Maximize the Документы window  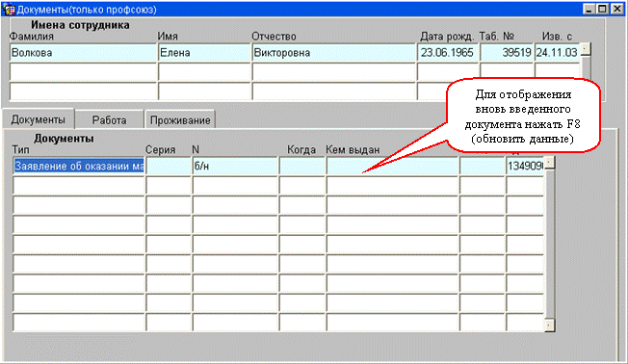602,10
